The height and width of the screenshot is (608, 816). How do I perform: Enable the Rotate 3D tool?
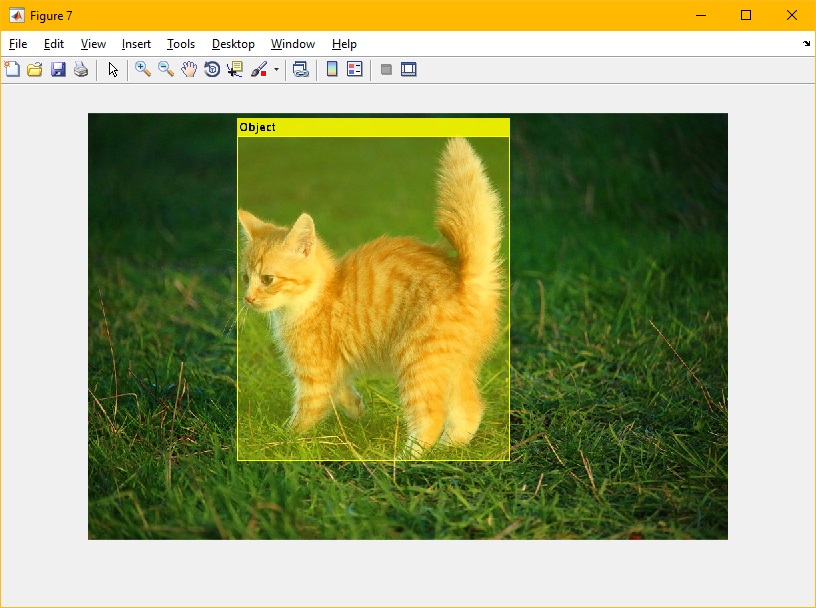click(x=212, y=69)
